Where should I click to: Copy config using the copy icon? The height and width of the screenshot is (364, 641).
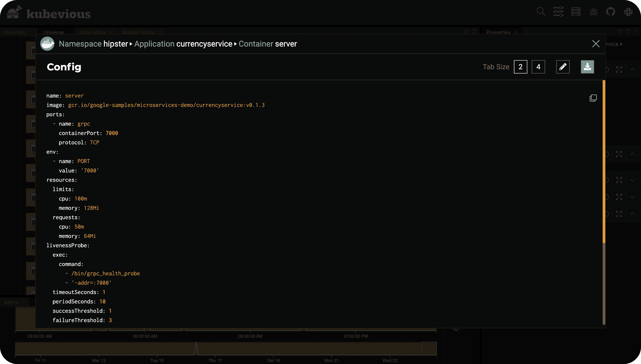(x=593, y=98)
